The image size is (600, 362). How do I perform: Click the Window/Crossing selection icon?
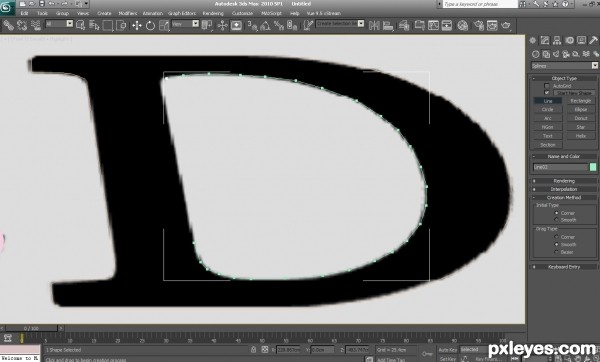click(x=121, y=25)
